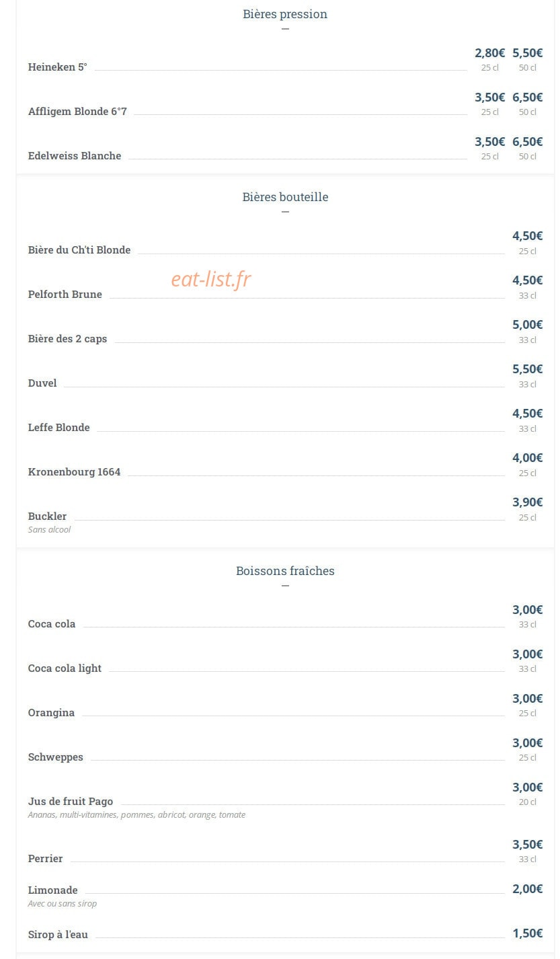Screen dimensions: 560x959
Task: Click the Boissons fraîches section heading
Action: click(x=285, y=571)
